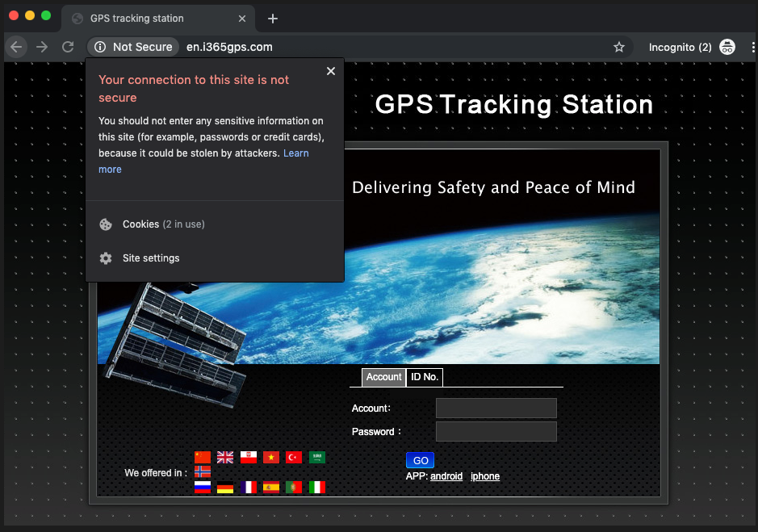This screenshot has width=758, height=532.
Task: Select the UK flag for English
Action: (x=224, y=457)
